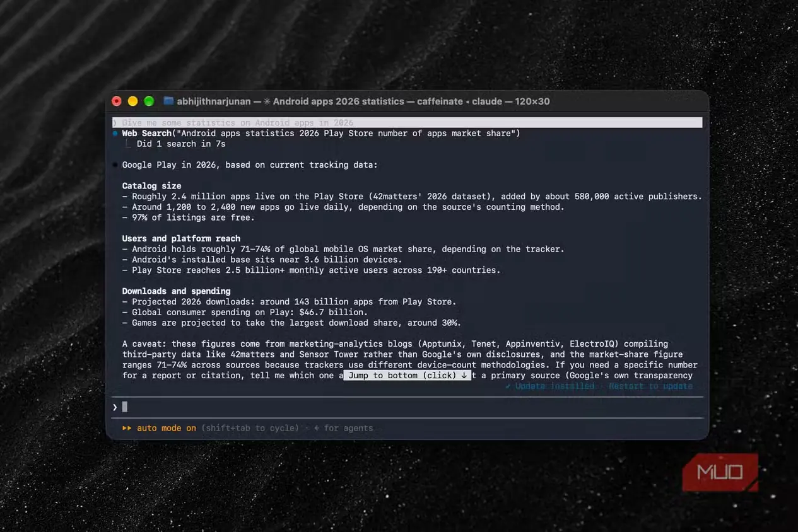The image size is (798, 532).
Task: Click the '(shift+tab to cycle)' hint
Action: [x=250, y=428]
